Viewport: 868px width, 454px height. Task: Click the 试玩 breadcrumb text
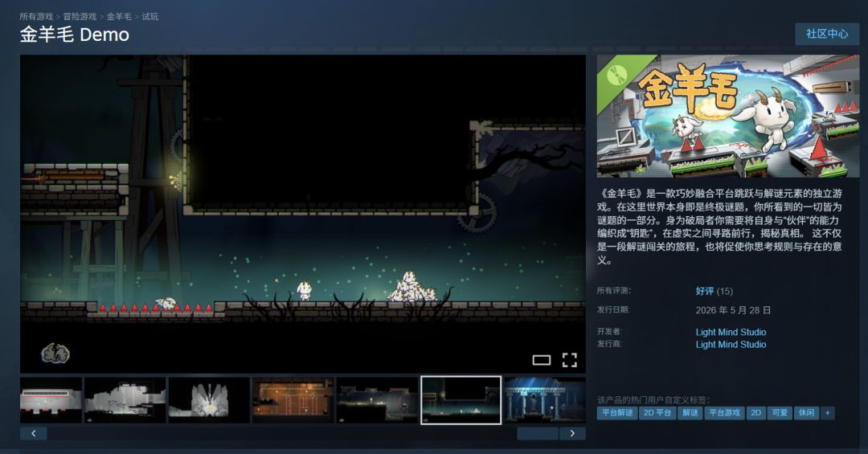[x=150, y=17]
